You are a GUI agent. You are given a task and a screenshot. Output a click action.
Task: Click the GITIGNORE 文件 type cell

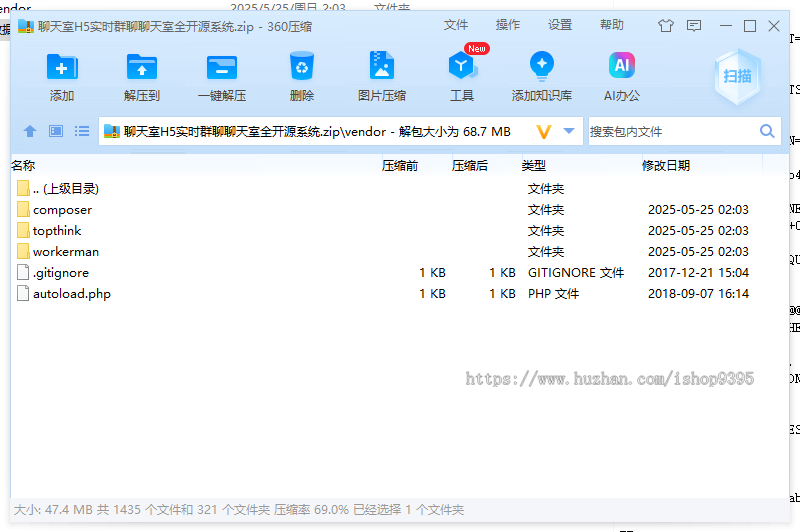coord(576,273)
